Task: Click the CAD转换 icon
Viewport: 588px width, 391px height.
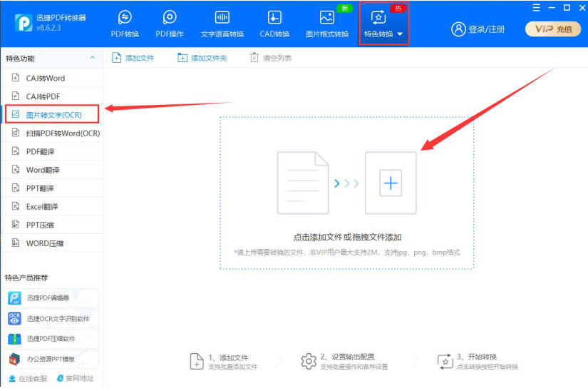Action: click(x=274, y=17)
